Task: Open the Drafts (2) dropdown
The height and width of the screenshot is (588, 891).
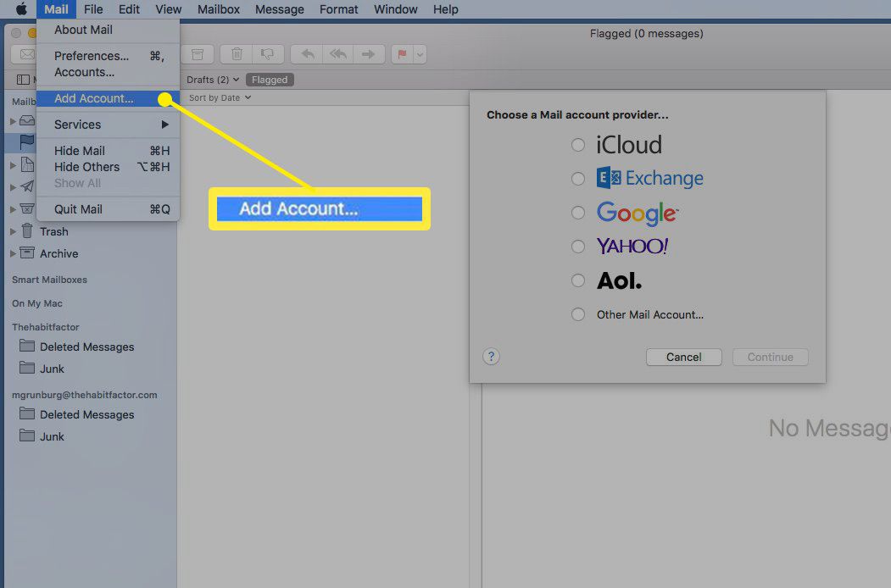Action: [213, 80]
